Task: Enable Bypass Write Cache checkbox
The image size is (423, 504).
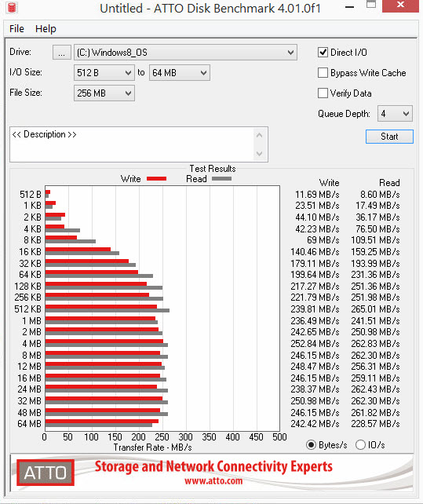Action: (x=323, y=73)
